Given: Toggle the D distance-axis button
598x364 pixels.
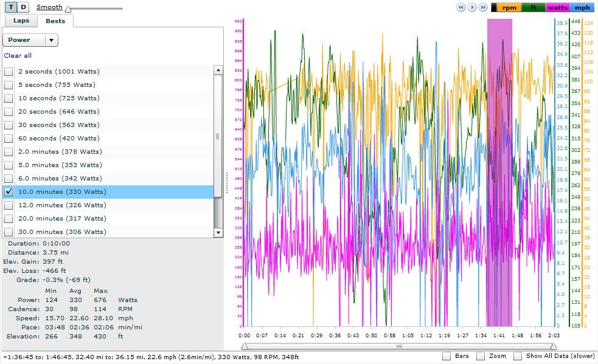Looking at the screenshot, I should tap(24, 7).
